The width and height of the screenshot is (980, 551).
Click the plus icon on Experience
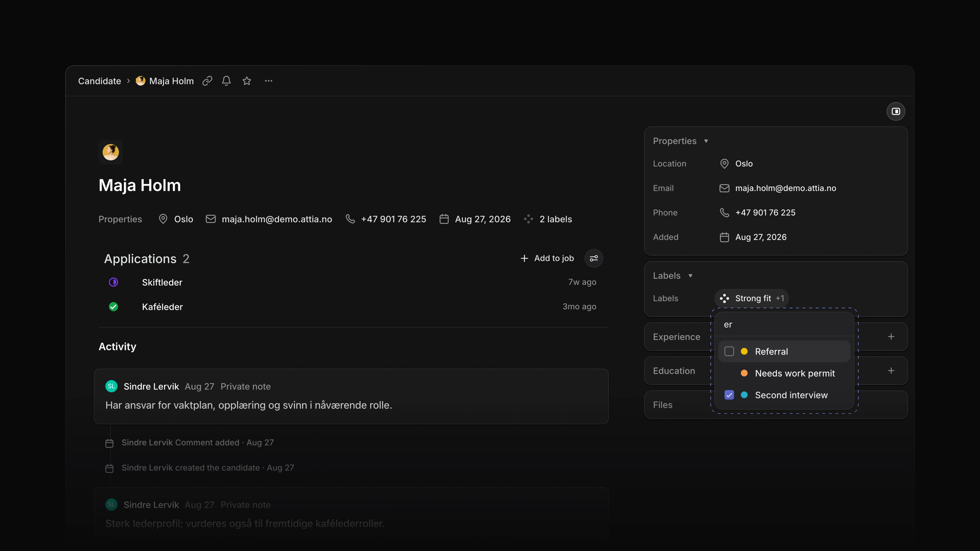891,337
